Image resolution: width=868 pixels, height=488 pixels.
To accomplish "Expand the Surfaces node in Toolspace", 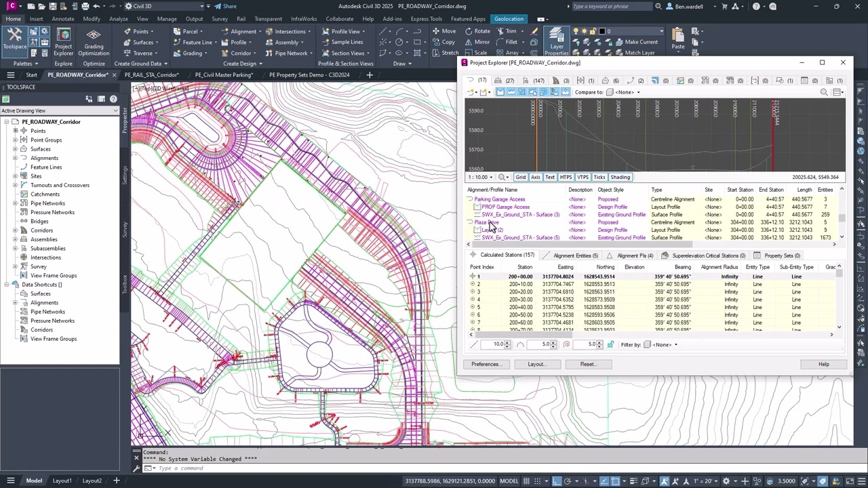I will pos(15,149).
